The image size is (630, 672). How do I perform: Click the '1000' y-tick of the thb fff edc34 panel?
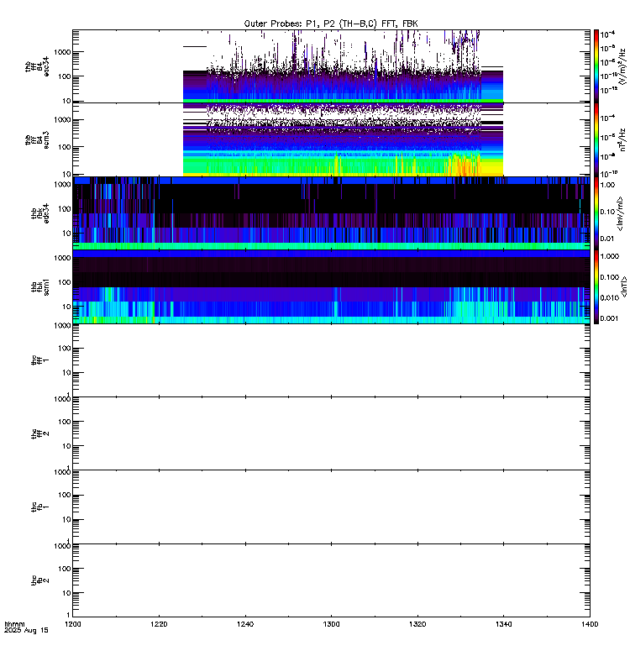62,52
